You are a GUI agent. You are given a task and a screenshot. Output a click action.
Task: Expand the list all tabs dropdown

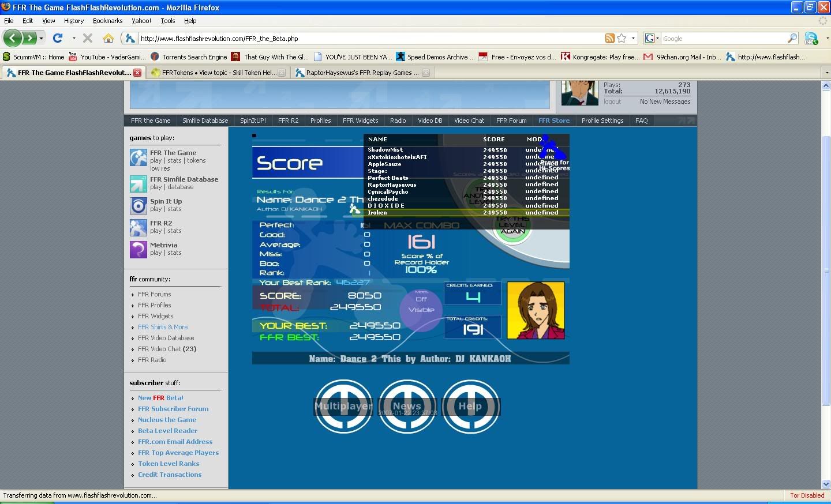(825, 73)
